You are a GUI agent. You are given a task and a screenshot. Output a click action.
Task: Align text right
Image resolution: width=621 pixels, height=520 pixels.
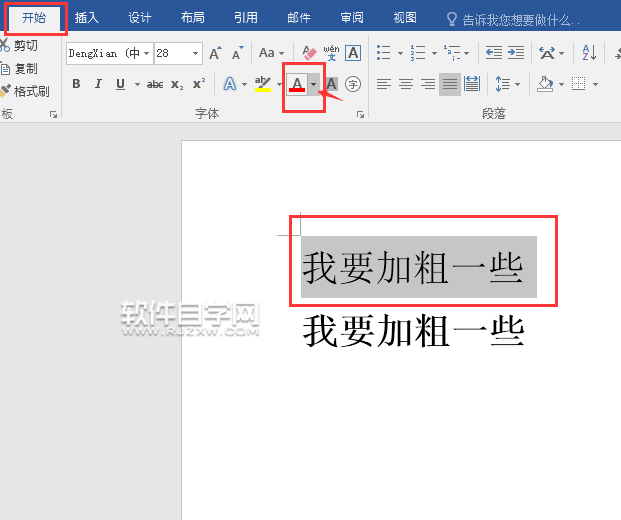click(428, 84)
